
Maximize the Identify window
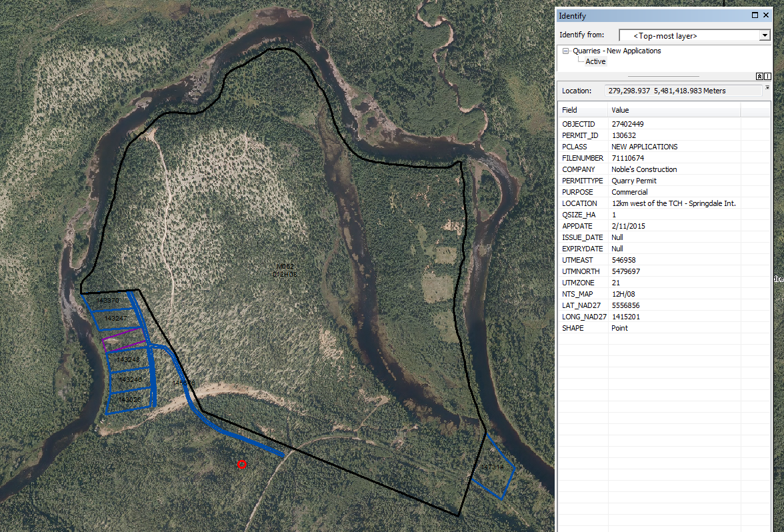755,16
